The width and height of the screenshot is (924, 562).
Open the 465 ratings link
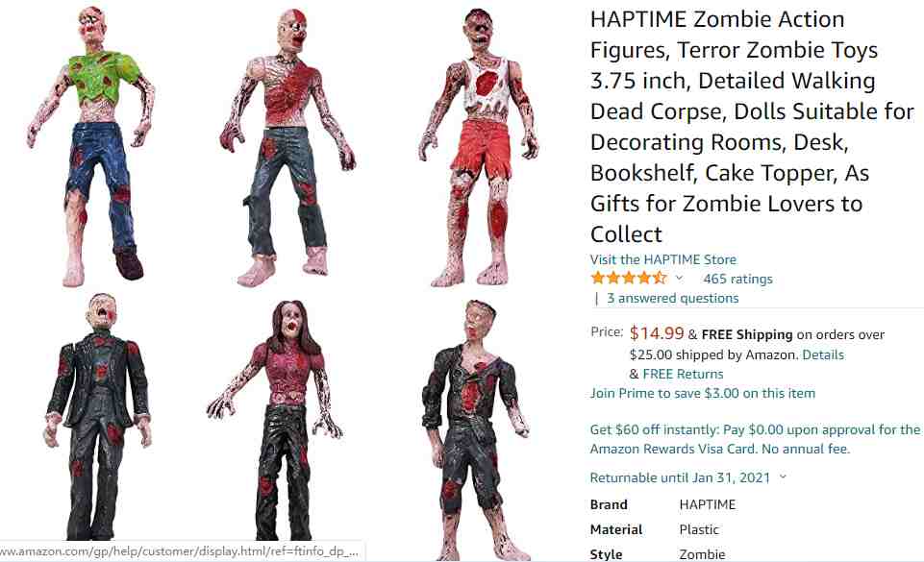(737, 279)
